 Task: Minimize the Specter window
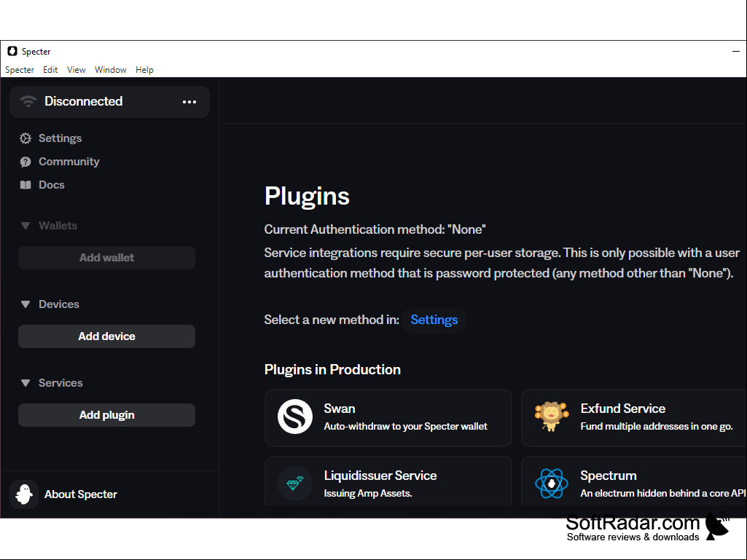click(x=736, y=51)
